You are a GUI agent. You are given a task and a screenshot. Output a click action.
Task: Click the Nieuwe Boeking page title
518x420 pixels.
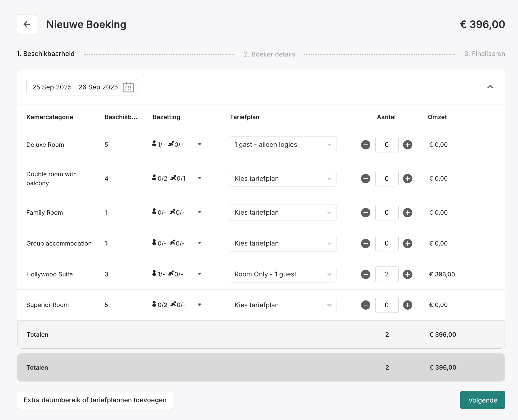[86, 24]
